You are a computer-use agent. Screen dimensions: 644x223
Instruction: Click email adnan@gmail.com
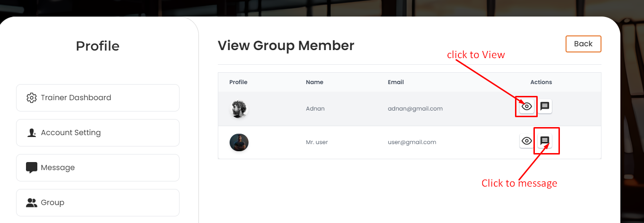(x=415, y=109)
